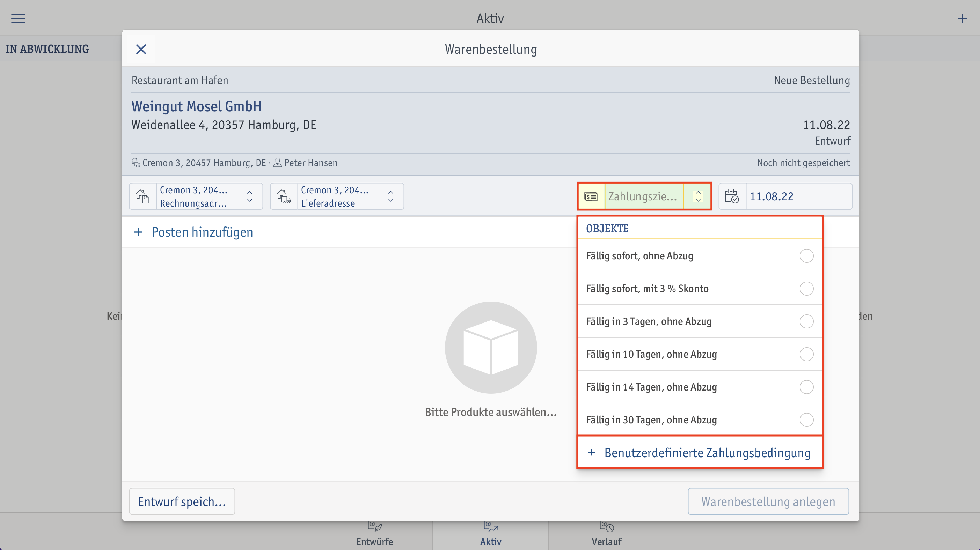Click the IN ABWICKLUNG section header
Viewport: 980px width, 550px height.
click(47, 49)
